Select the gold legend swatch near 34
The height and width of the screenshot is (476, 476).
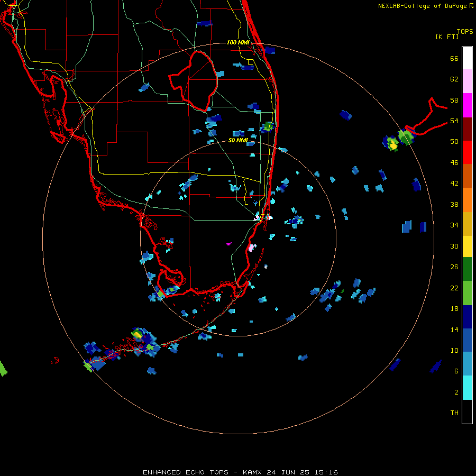tap(467, 224)
